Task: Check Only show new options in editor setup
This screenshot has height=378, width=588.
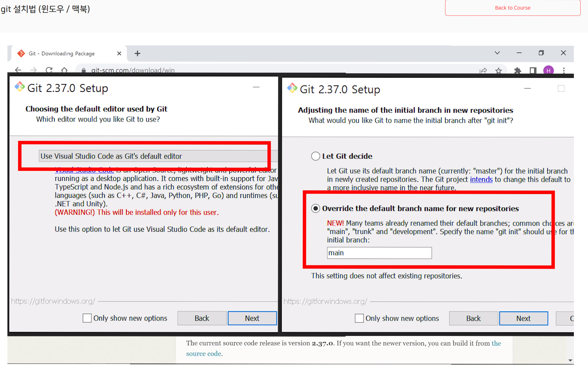Action: [x=87, y=318]
